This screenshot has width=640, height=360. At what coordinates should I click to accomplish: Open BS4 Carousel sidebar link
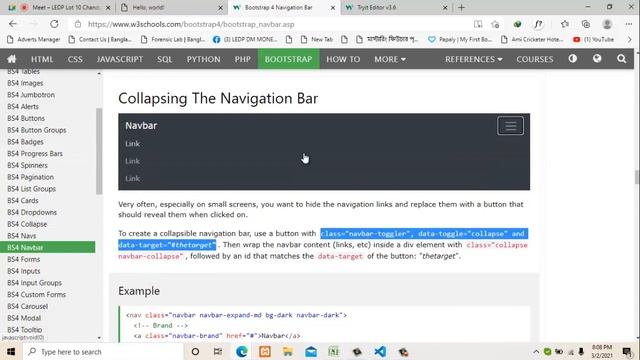(x=27, y=307)
